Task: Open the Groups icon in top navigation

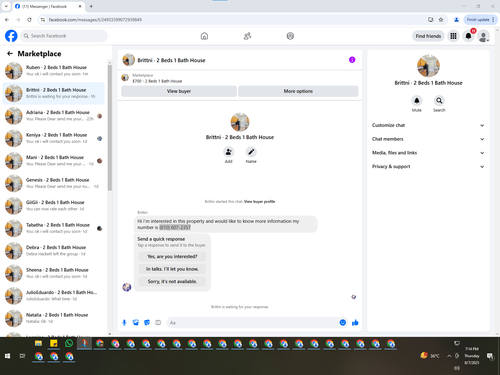Action: (290, 36)
